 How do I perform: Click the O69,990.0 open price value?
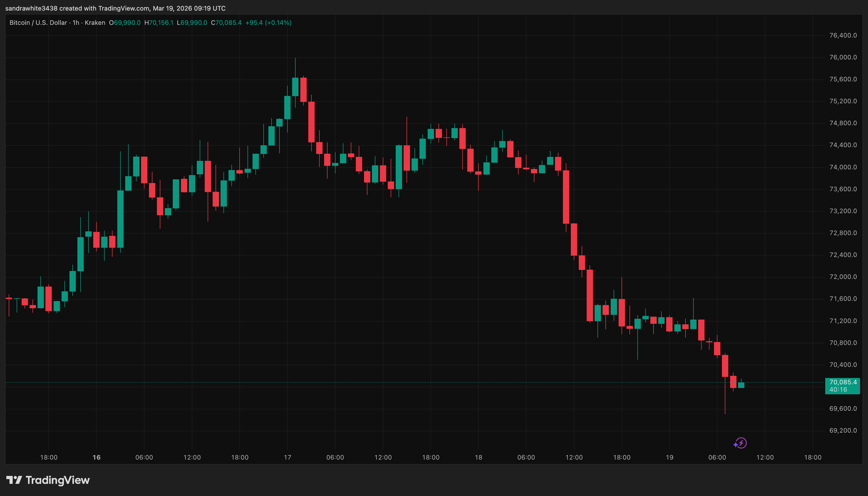pos(125,22)
